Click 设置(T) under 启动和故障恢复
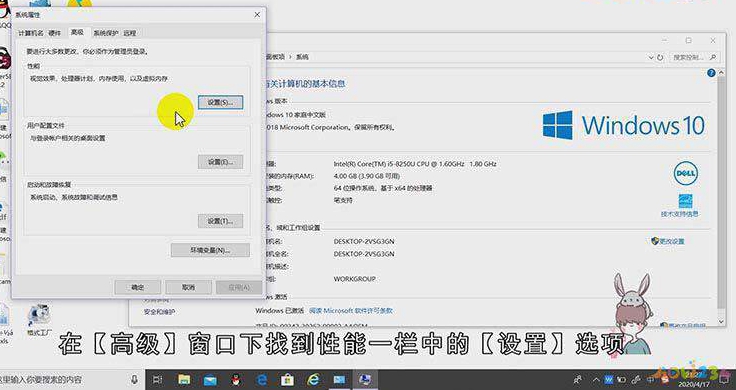The width and height of the screenshot is (736, 390). point(220,221)
